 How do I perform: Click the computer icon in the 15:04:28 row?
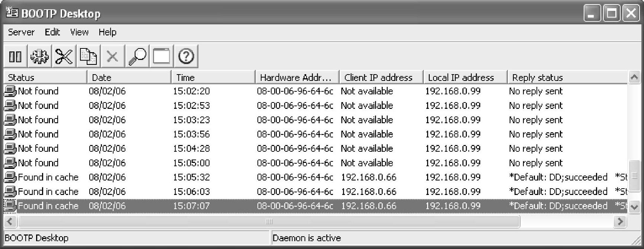(x=10, y=148)
